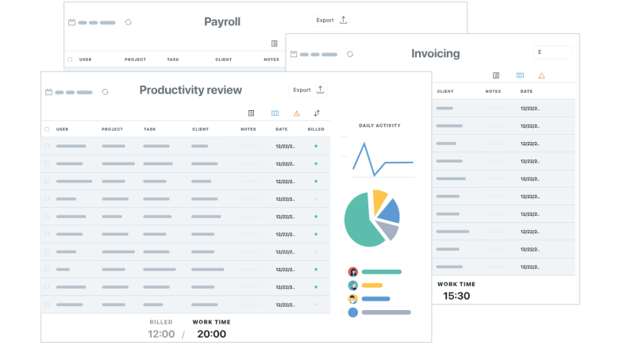Screen dimensions: 635x364
Task: Sort Invoicing table by NOTES header
Action: coord(493,91)
